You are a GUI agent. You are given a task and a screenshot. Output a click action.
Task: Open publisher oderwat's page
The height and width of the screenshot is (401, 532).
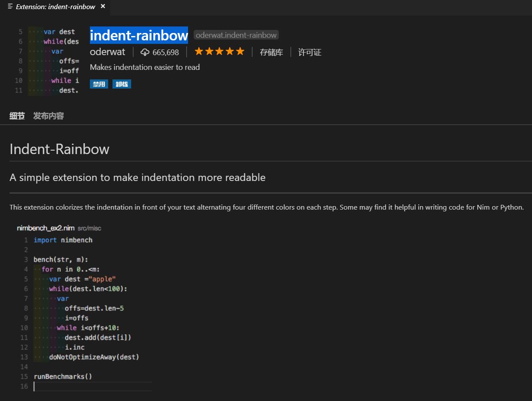point(107,52)
